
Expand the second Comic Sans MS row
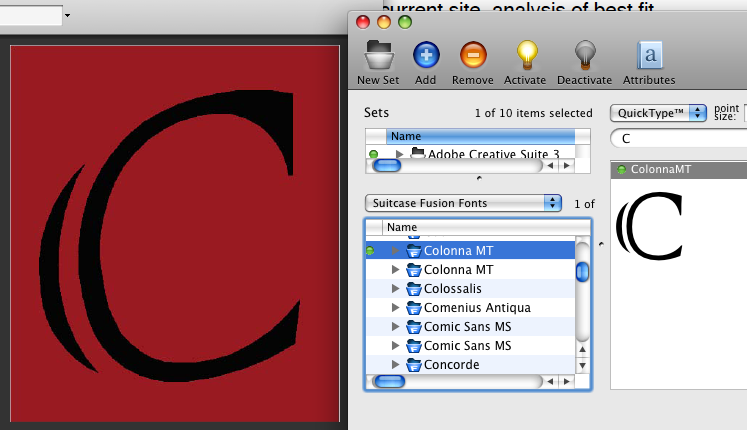pyautogui.click(x=395, y=346)
